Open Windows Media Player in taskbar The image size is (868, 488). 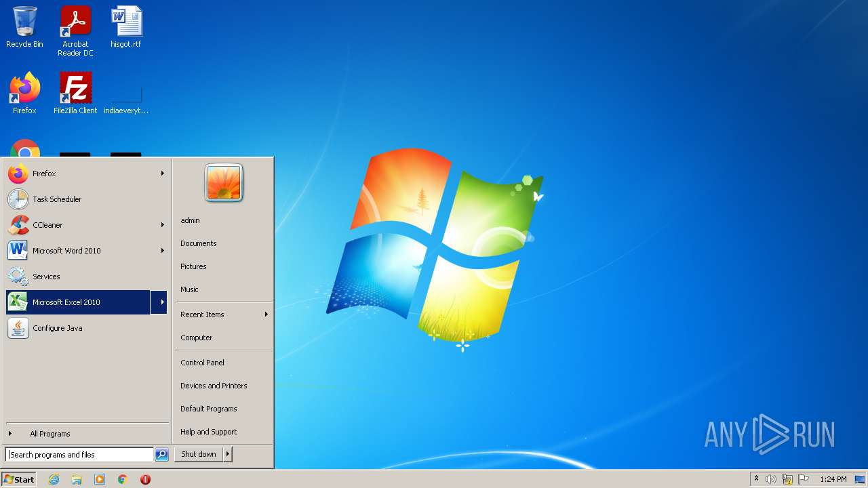(x=100, y=479)
